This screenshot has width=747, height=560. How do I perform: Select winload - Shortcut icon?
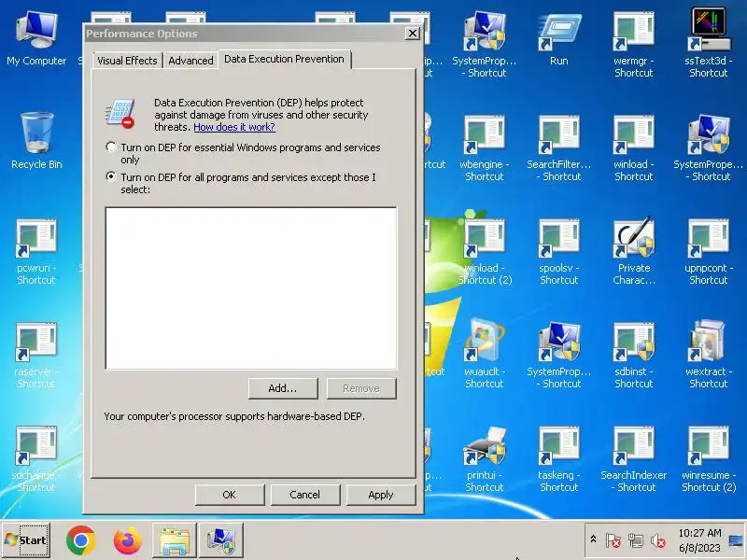click(x=634, y=147)
